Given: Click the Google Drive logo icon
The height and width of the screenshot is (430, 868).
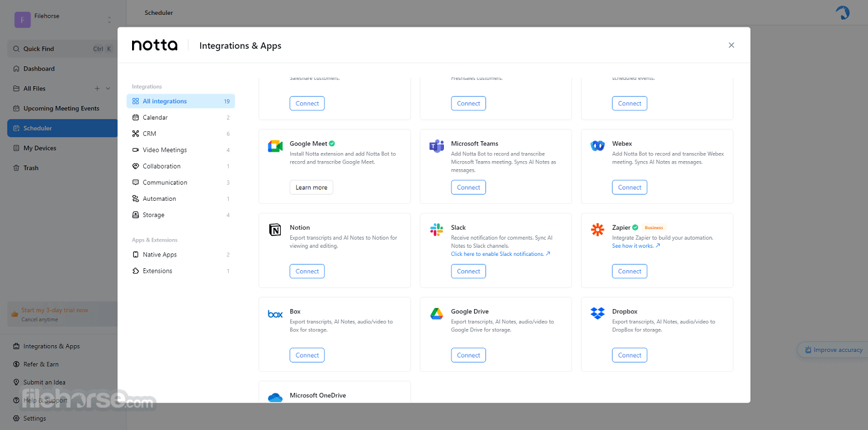Looking at the screenshot, I should click(x=436, y=314).
